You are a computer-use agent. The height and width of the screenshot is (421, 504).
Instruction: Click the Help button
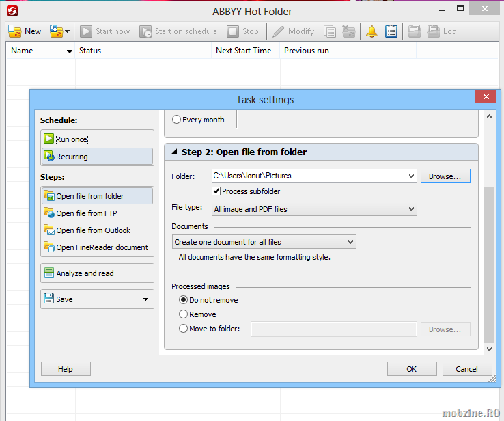click(66, 369)
